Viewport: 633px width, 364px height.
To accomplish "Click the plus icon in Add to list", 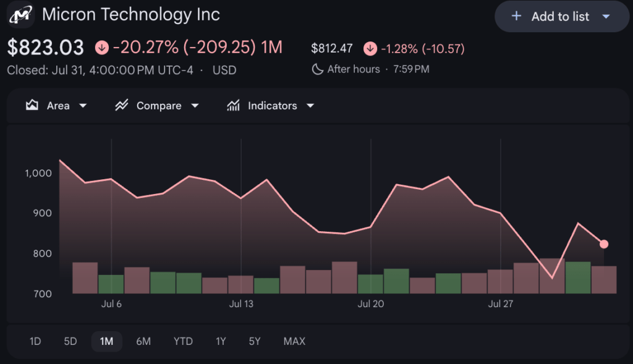I will pyautogui.click(x=516, y=16).
